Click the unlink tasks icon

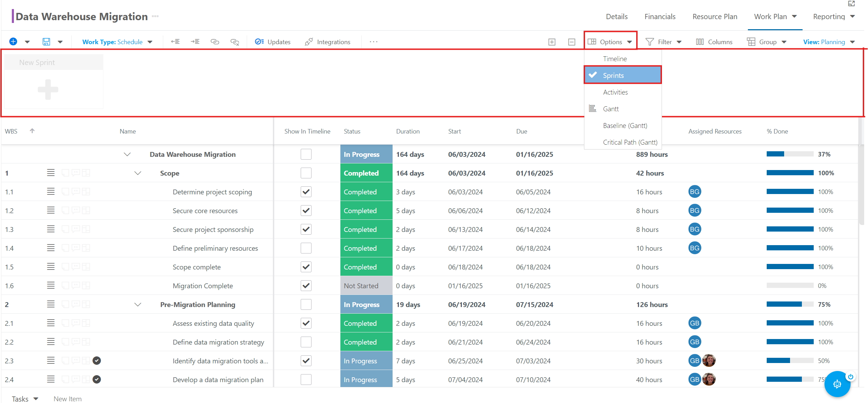[235, 42]
